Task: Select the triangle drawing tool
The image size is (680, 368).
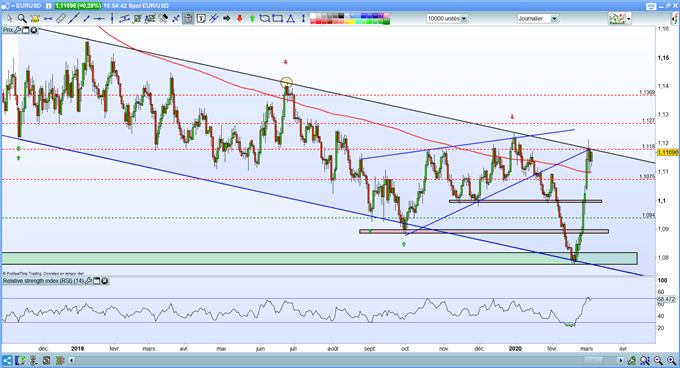Action: pyautogui.click(x=290, y=19)
